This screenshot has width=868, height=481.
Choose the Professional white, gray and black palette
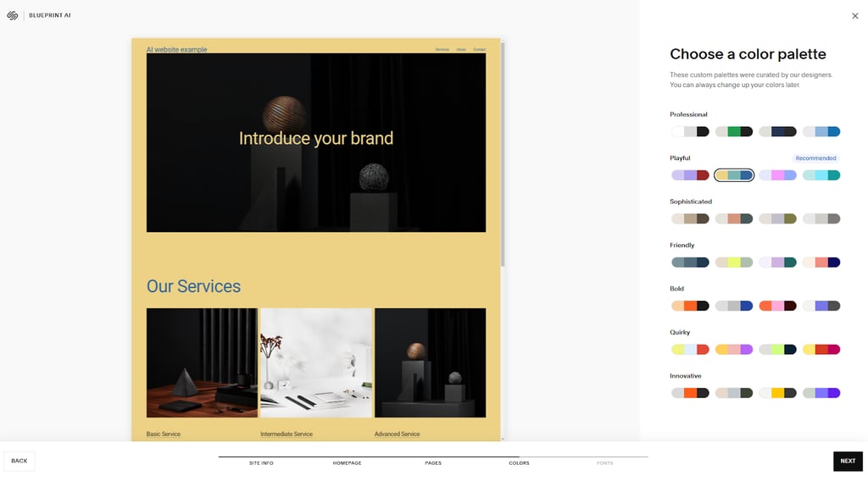pos(690,131)
